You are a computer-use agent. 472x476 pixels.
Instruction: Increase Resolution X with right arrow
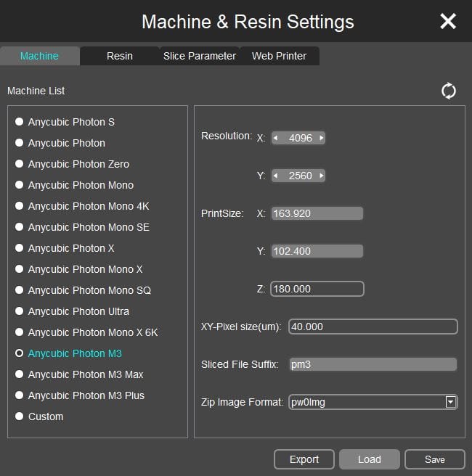coord(322,138)
